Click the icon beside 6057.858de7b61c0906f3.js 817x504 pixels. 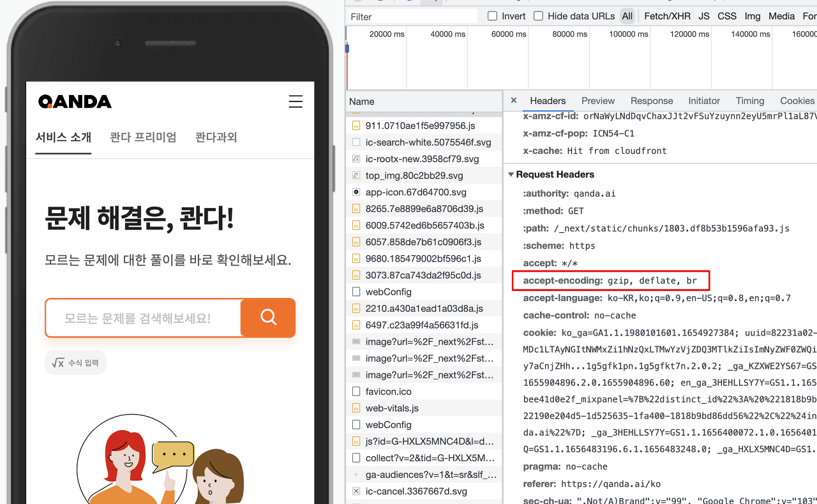pyautogui.click(x=356, y=242)
